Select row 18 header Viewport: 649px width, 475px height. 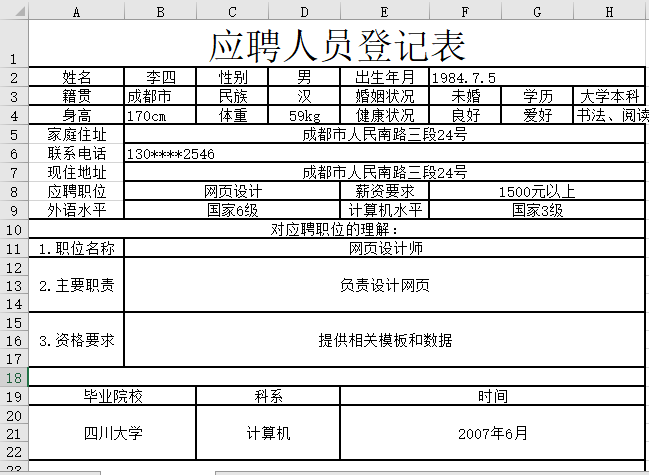[14, 377]
